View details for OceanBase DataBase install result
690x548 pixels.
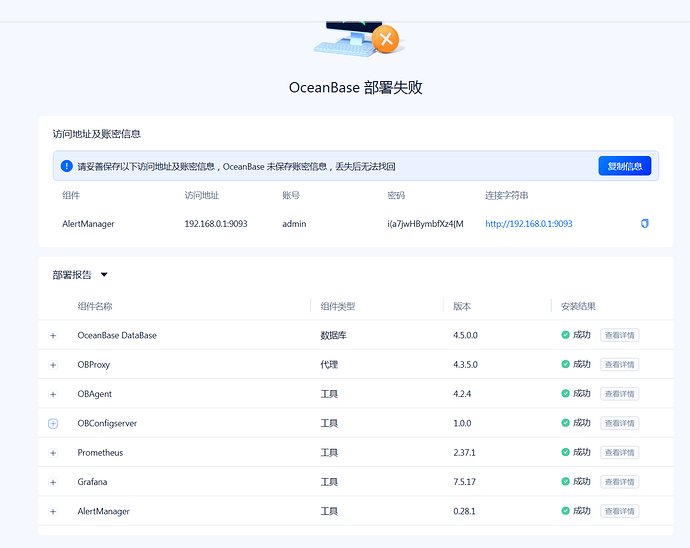(x=620, y=335)
